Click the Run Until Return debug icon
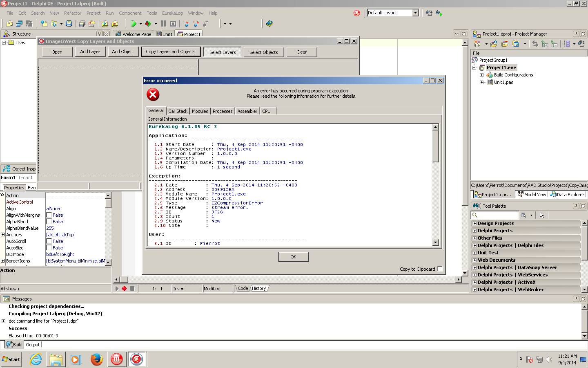This screenshot has height=368, width=588. click(205, 24)
